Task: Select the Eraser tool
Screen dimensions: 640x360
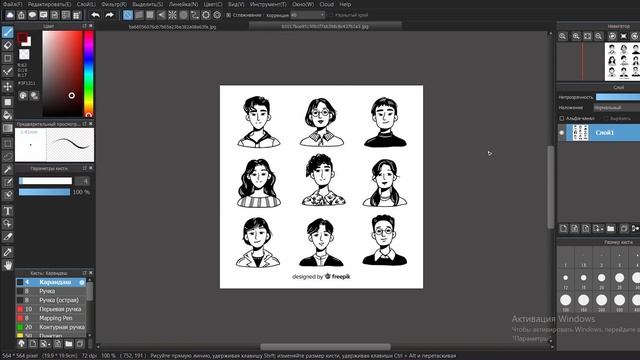Action: tap(8, 45)
